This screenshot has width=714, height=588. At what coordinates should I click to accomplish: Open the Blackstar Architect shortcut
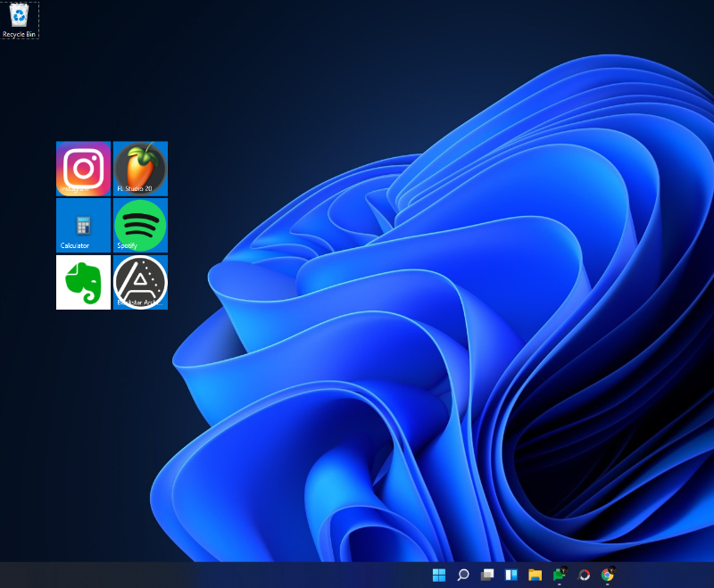pos(140,279)
